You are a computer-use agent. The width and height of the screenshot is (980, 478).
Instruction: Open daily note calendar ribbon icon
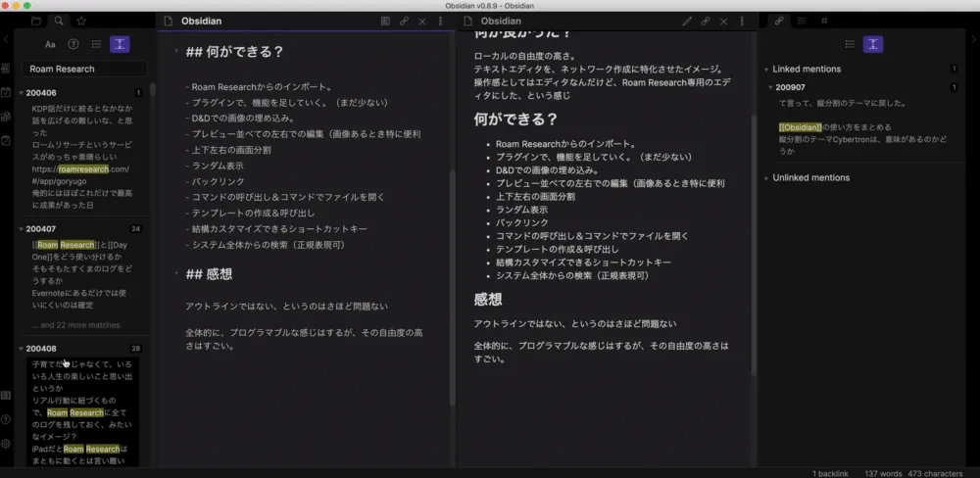pyautogui.click(x=6, y=92)
